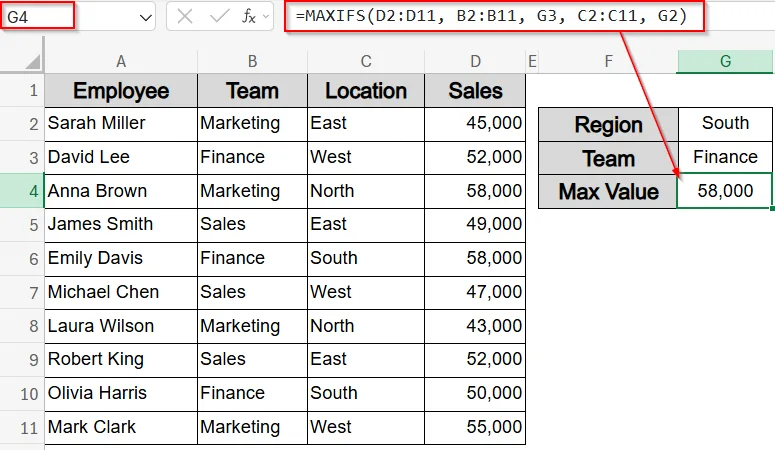The height and width of the screenshot is (450, 775).
Task: Select the Team label cell in column F
Action: click(x=608, y=158)
